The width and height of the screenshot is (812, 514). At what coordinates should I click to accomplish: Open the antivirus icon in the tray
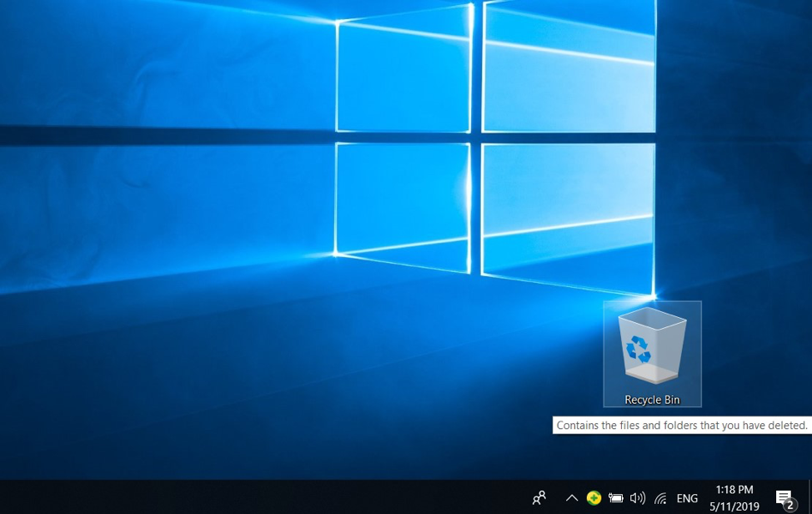(x=594, y=497)
